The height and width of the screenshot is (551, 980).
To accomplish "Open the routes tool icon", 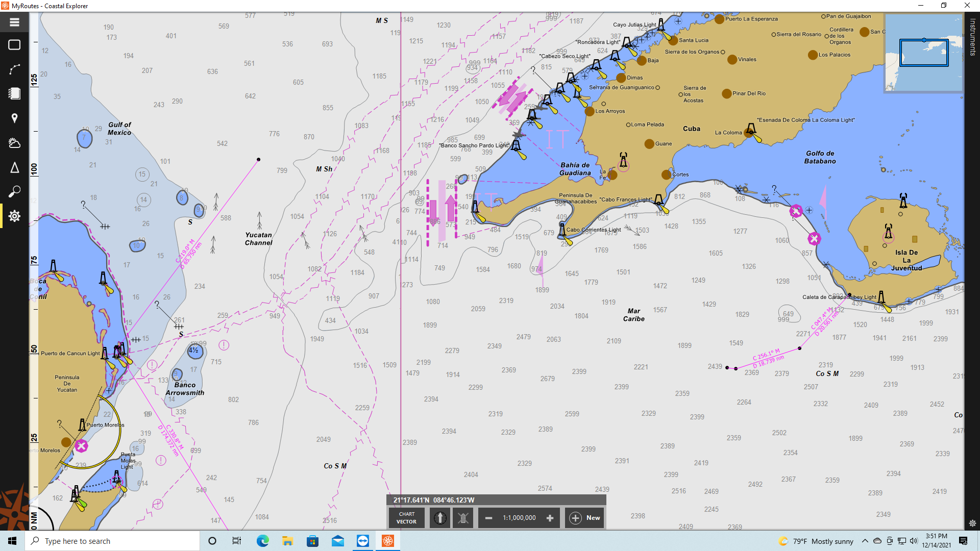I will click(14, 69).
